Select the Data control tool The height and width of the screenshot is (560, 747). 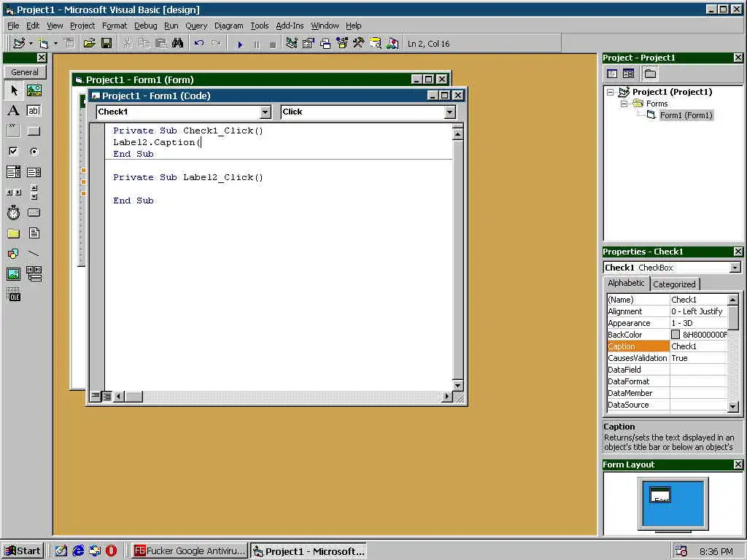(x=34, y=274)
